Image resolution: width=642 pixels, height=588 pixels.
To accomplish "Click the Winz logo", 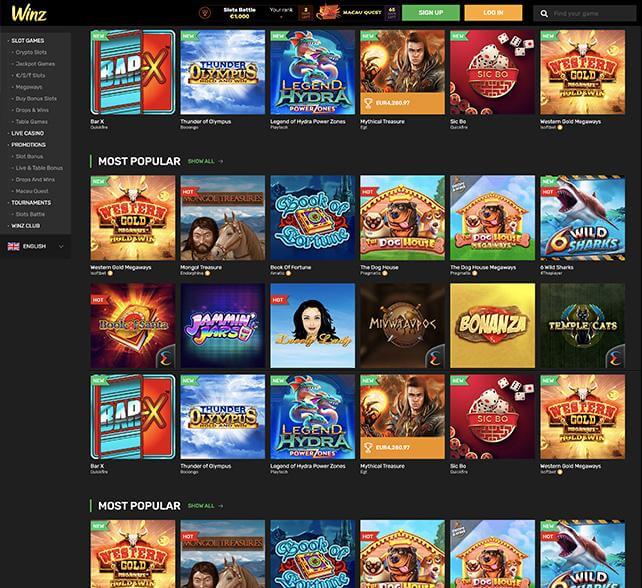I will (29, 14).
